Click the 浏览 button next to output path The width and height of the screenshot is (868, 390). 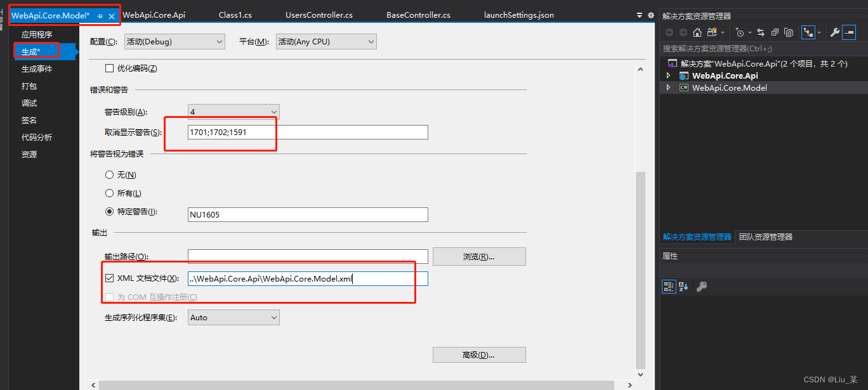(x=478, y=256)
